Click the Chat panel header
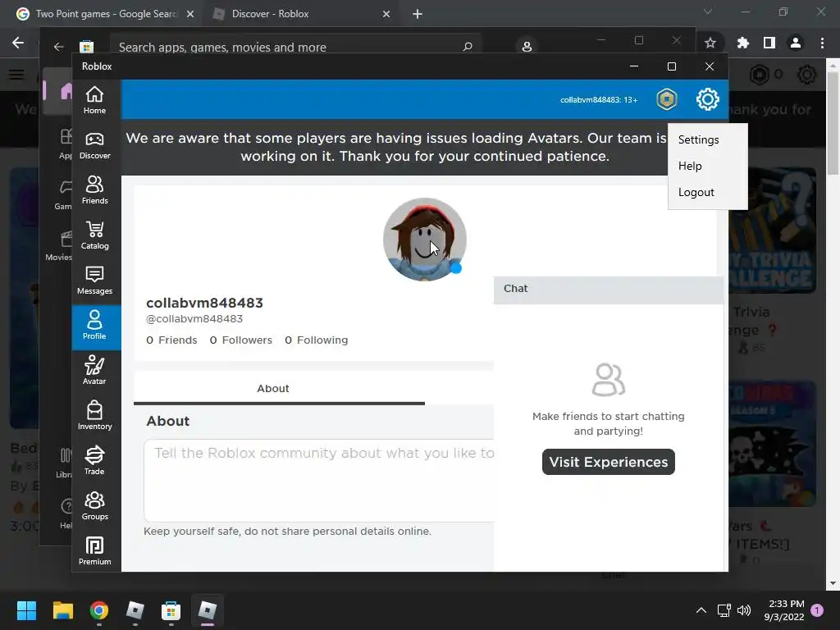The height and width of the screenshot is (630, 840). [608, 290]
